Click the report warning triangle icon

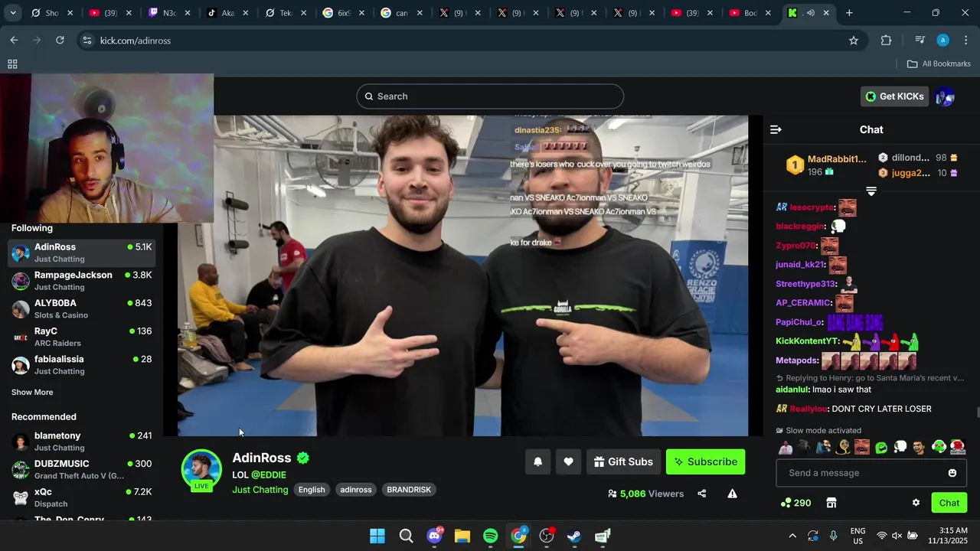732,494
